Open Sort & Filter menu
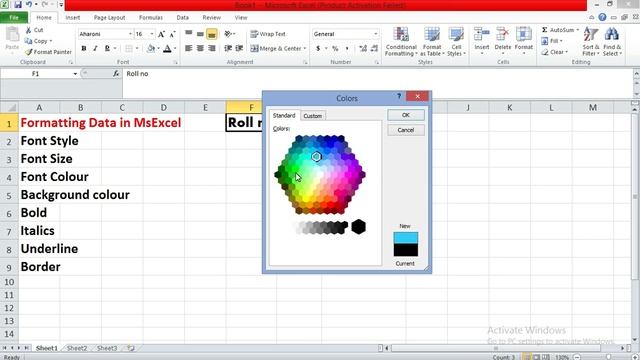 pyautogui.click(x=591, y=42)
